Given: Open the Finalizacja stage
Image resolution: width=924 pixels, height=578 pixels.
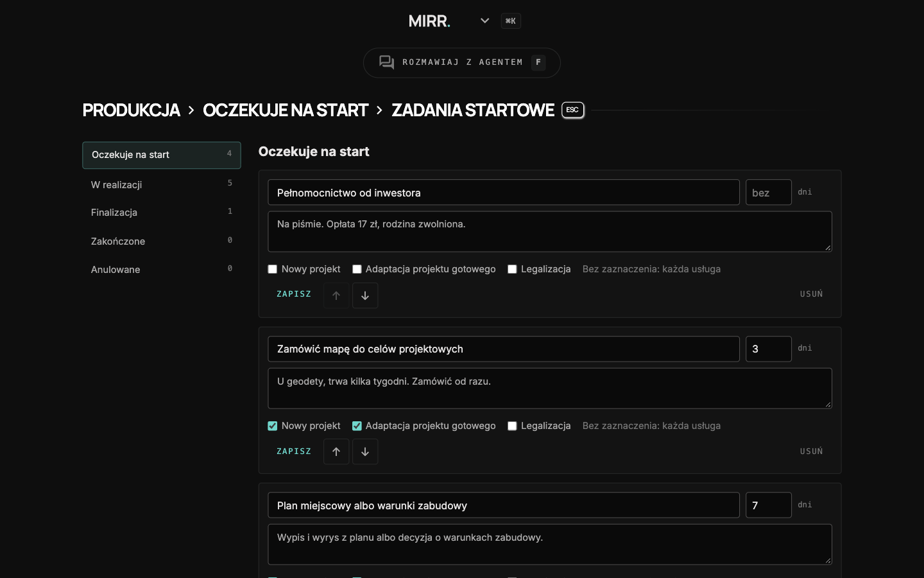Looking at the screenshot, I should pos(162,213).
